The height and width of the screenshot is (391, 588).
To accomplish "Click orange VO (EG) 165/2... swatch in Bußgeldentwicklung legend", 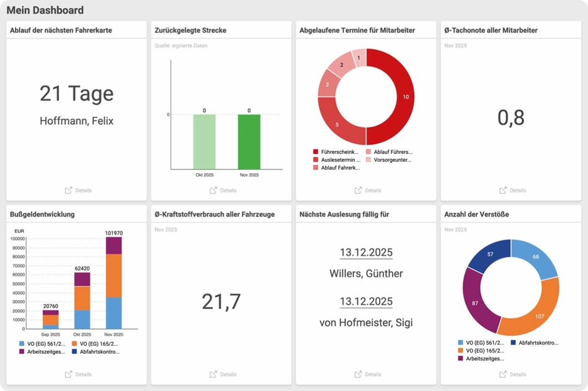I will (74, 344).
